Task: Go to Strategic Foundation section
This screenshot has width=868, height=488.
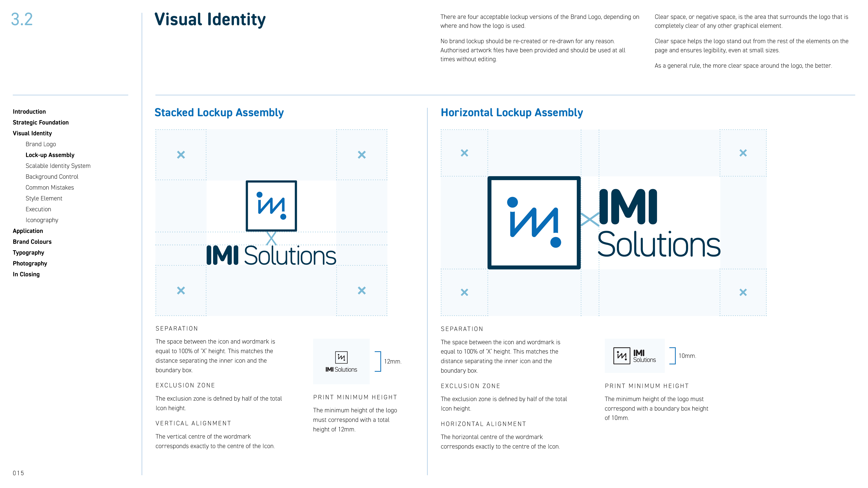Action: 41,122
